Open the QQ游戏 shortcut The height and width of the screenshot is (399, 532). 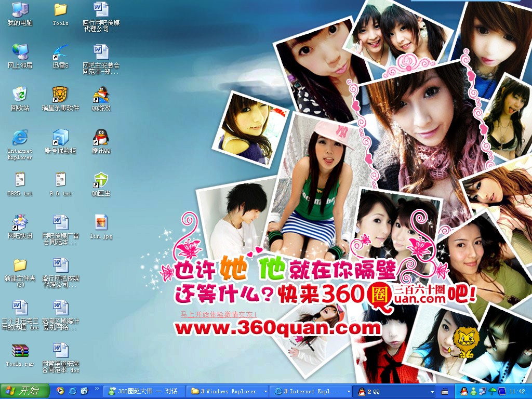click(x=101, y=95)
